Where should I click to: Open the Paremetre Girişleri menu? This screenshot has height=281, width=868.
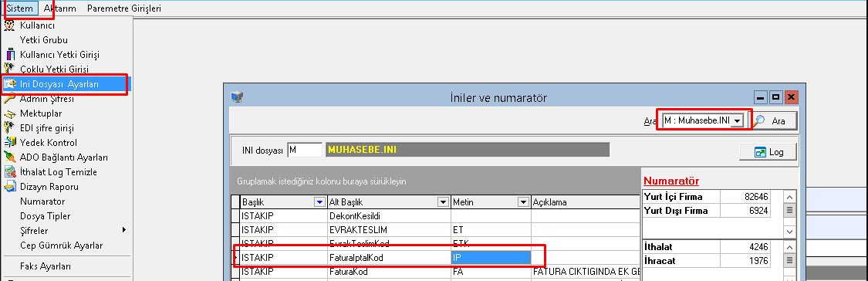tap(124, 8)
